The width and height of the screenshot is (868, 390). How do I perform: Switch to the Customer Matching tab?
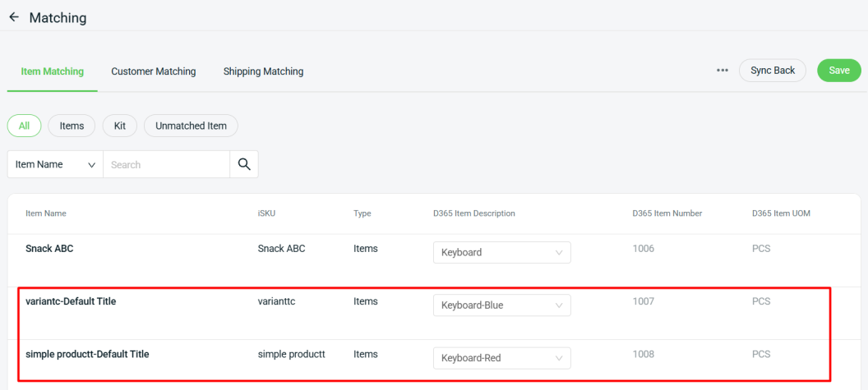(154, 71)
